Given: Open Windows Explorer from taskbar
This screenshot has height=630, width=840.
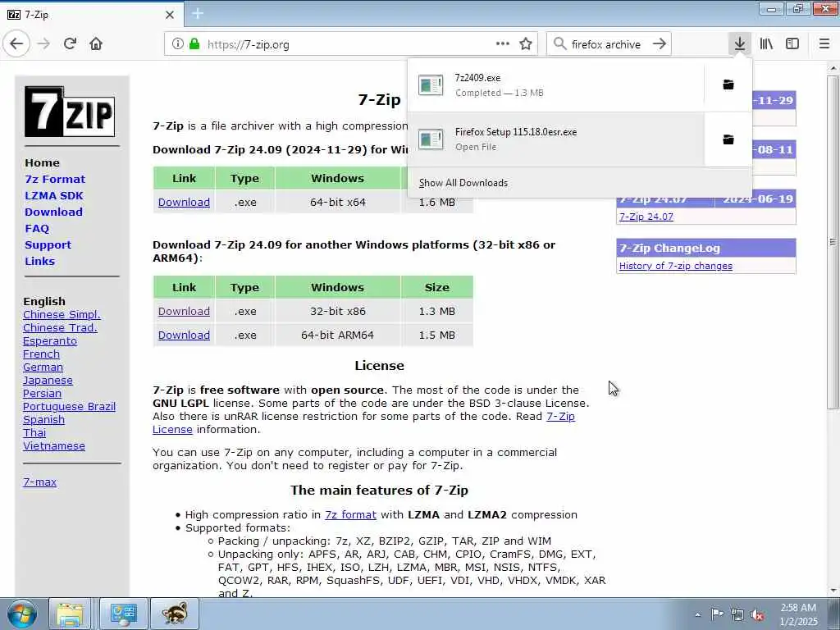Looking at the screenshot, I should pos(71,614).
